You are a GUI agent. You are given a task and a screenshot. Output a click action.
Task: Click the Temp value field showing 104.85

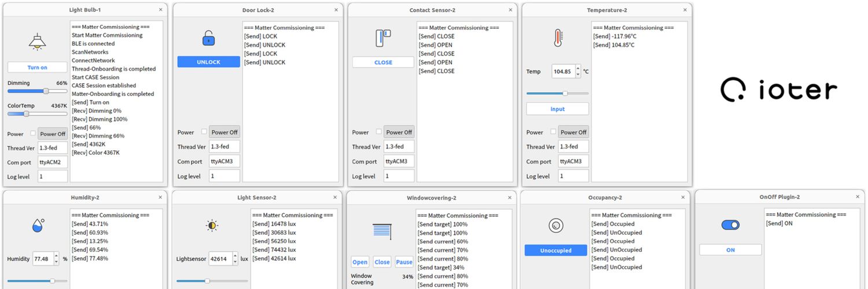(563, 72)
